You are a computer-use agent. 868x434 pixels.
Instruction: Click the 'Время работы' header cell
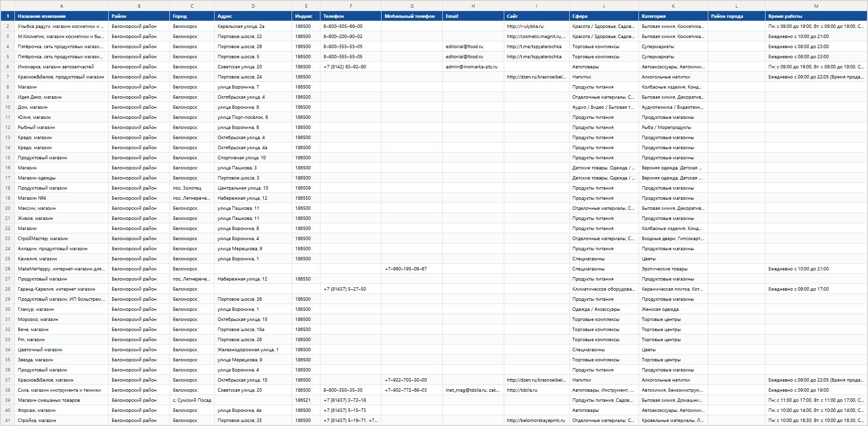pyautogui.click(x=816, y=16)
